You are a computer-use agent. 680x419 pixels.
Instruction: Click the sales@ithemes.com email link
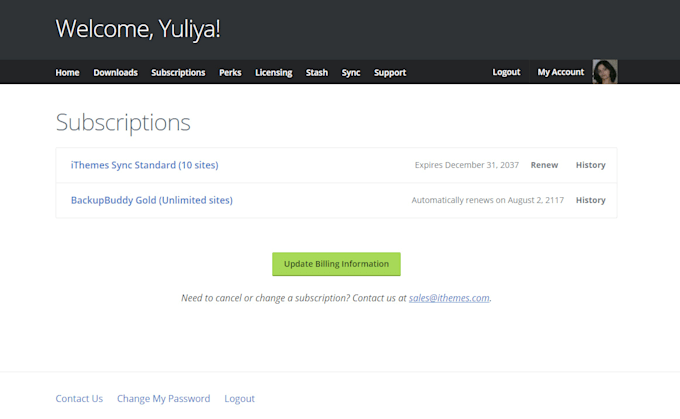pyautogui.click(x=449, y=298)
